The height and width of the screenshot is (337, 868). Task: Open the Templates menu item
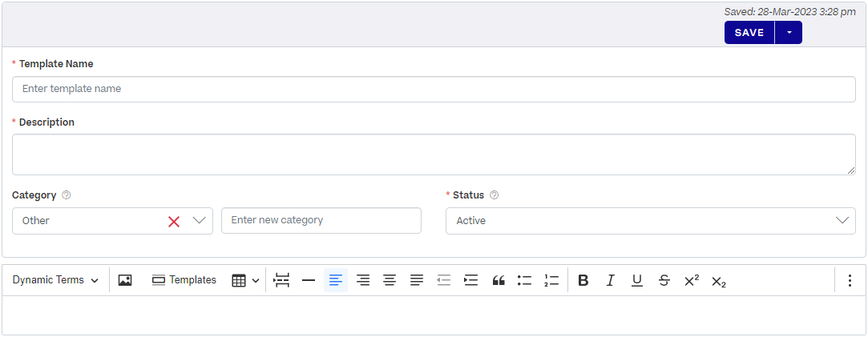click(184, 280)
